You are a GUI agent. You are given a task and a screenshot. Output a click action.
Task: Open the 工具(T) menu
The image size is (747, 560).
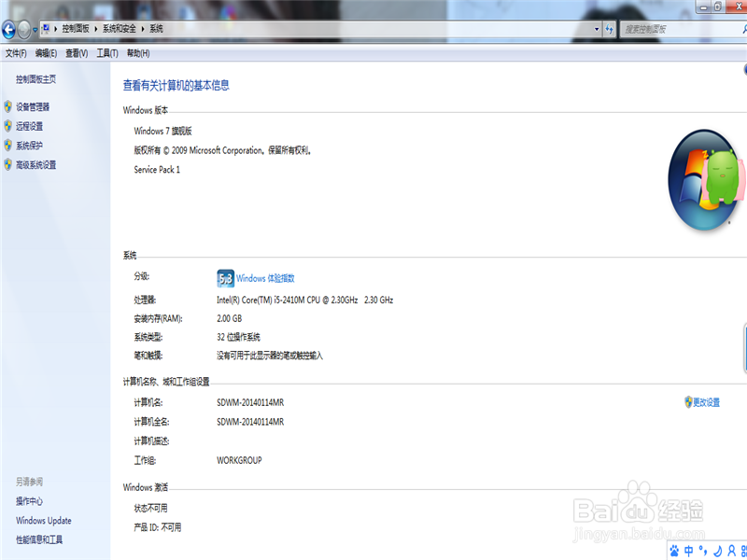pos(107,53)
